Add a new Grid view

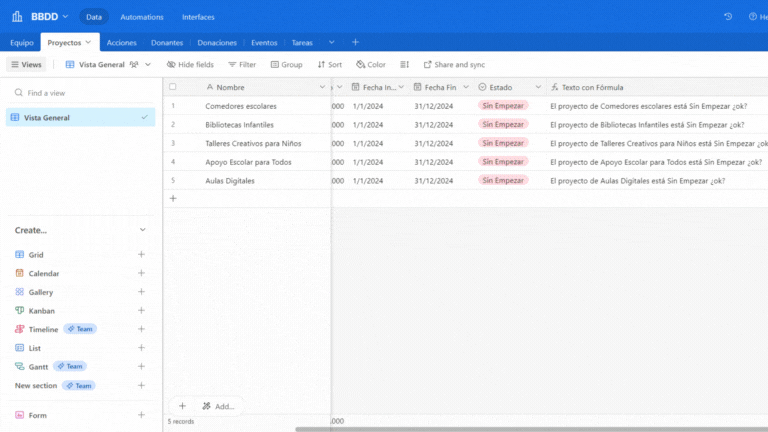click(x=142, y=255)
